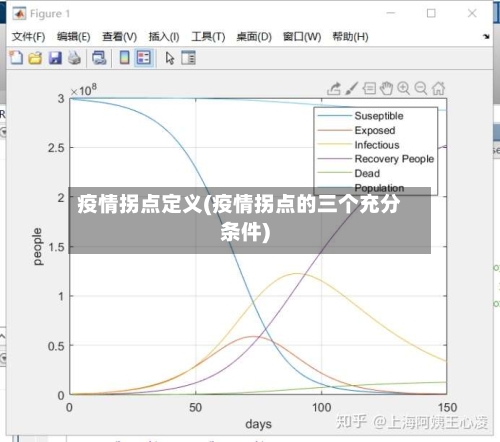This screenshot has height=442, width=500.
Task: Click the New Figure icon
Action: (16, 58)
